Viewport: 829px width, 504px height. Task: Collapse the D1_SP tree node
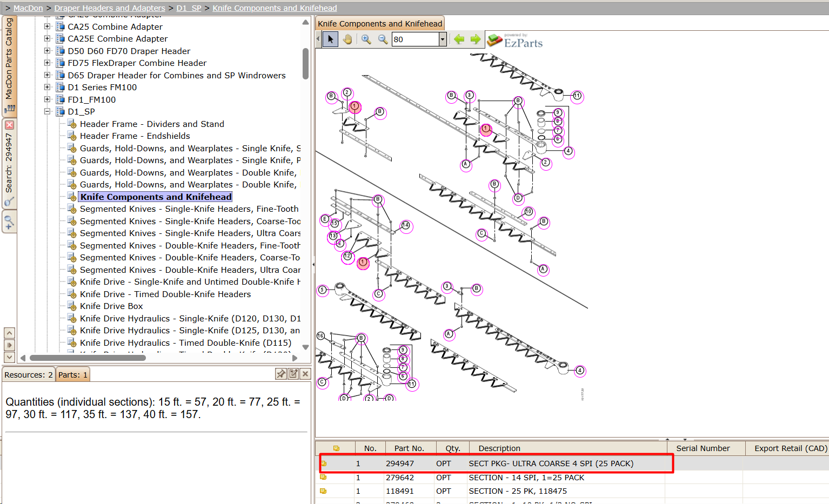(47, 111)
